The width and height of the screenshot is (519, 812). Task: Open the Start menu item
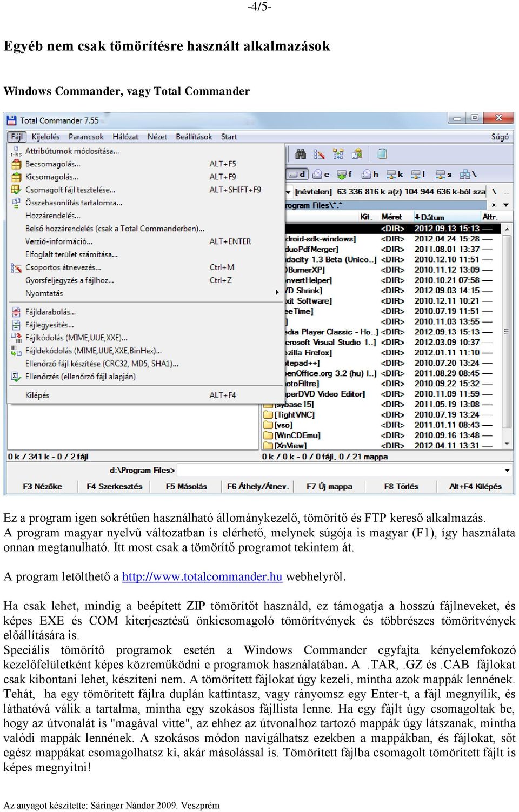point(229,137)
